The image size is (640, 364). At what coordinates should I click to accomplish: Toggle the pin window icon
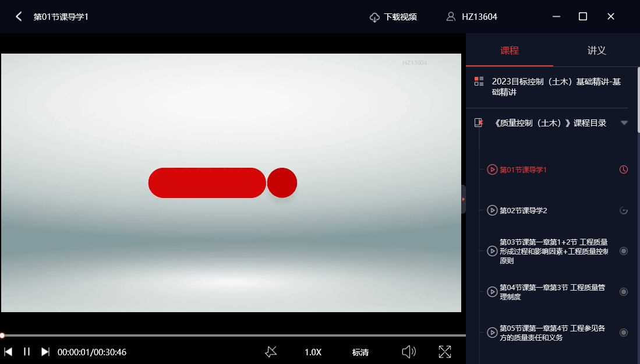tap(271, 352)
